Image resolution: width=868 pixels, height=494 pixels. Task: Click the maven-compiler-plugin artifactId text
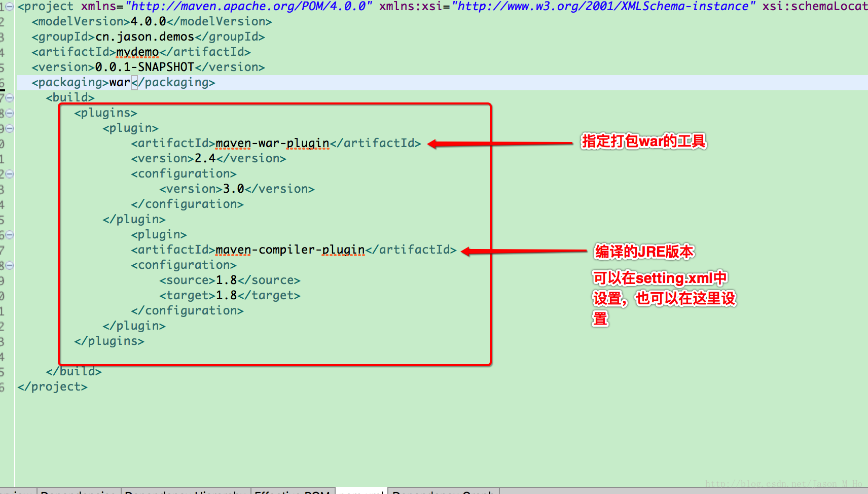(x=290, y=250)
